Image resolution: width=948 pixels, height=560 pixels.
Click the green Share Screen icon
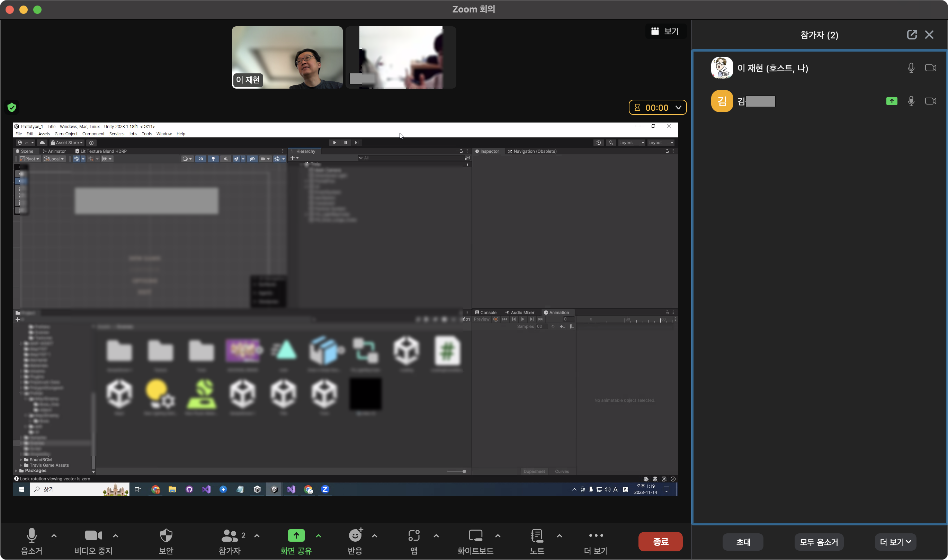296,536
